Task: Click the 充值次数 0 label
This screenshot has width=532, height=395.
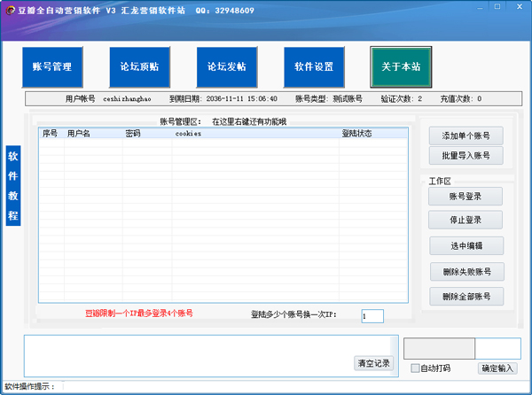Action: point(461,99)
